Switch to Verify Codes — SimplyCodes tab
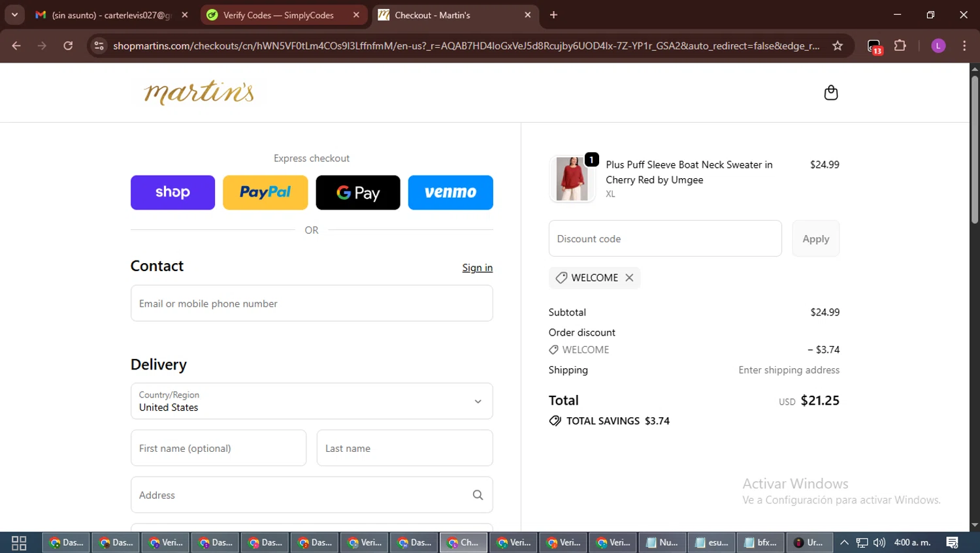Viewport: 980px width, 553px height. pyautogui.click(x=284, y=15)
